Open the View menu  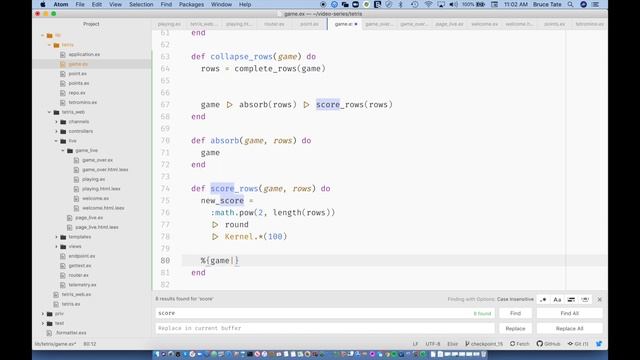pyautogui.click(x=116, y=4)
